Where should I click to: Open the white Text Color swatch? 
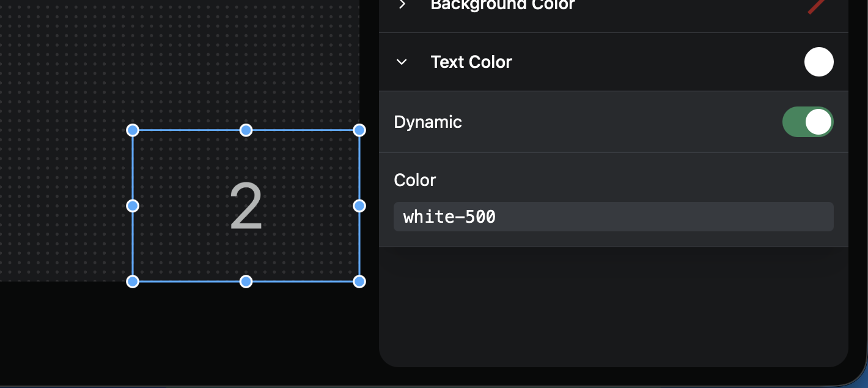coord(818,62)
